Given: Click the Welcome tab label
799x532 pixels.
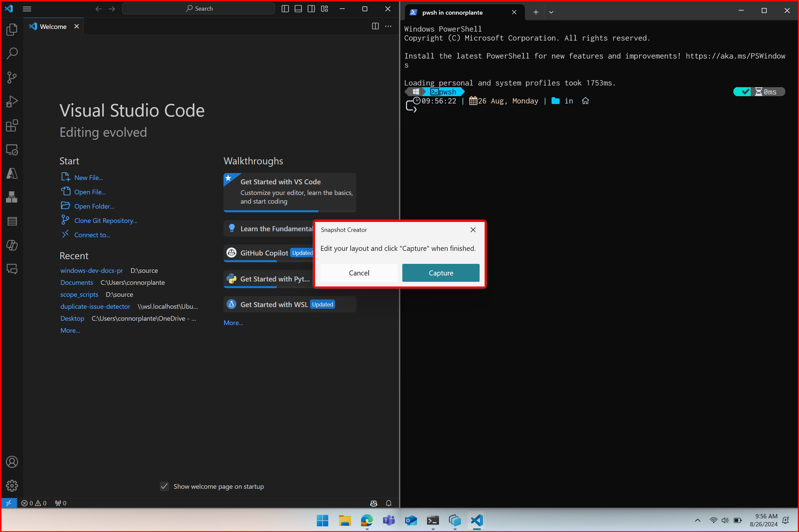Looking at the screenshot, I should 53,26.
